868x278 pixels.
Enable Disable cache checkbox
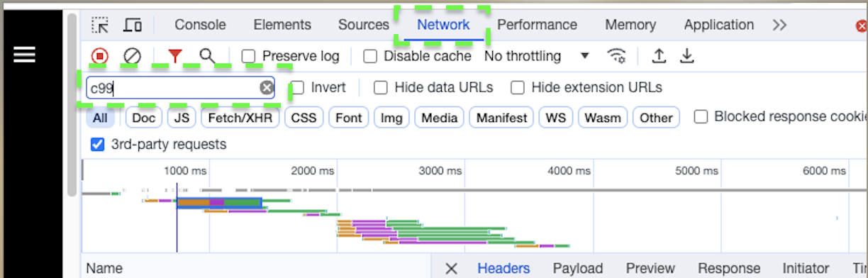[369, 56]
